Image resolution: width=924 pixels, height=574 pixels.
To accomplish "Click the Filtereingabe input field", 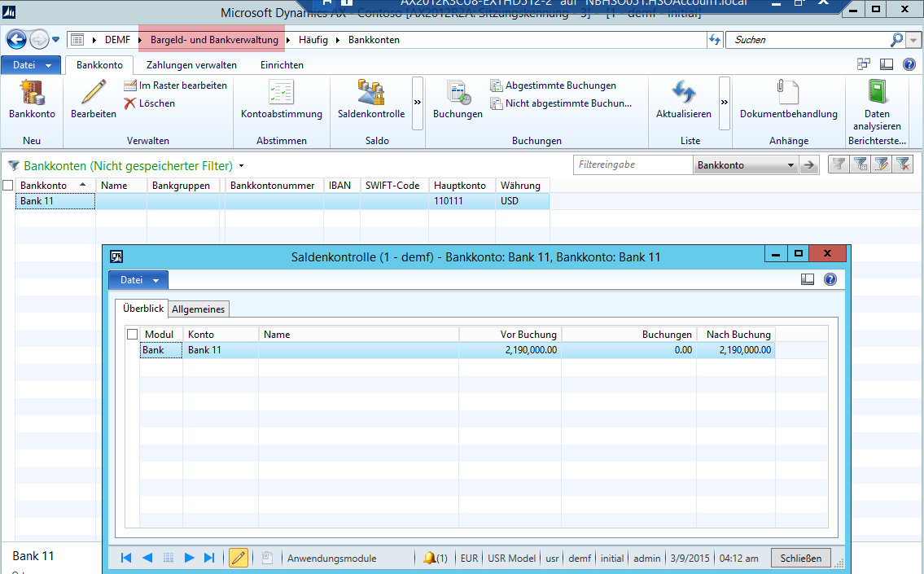I will pos(633,165).
